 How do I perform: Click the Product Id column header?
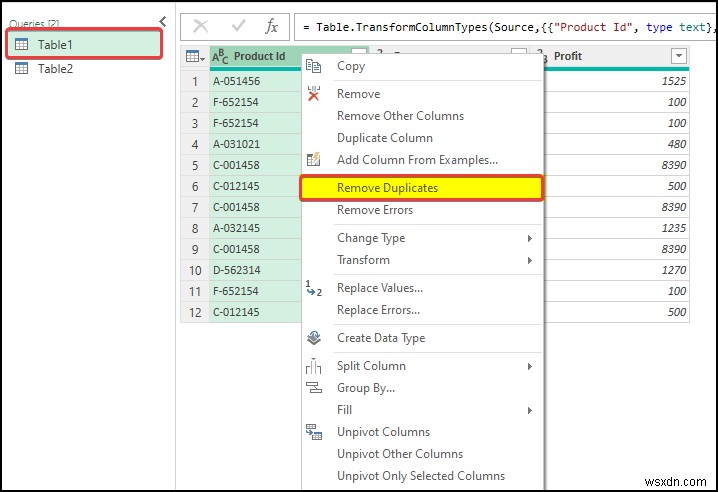coord(259,56)
